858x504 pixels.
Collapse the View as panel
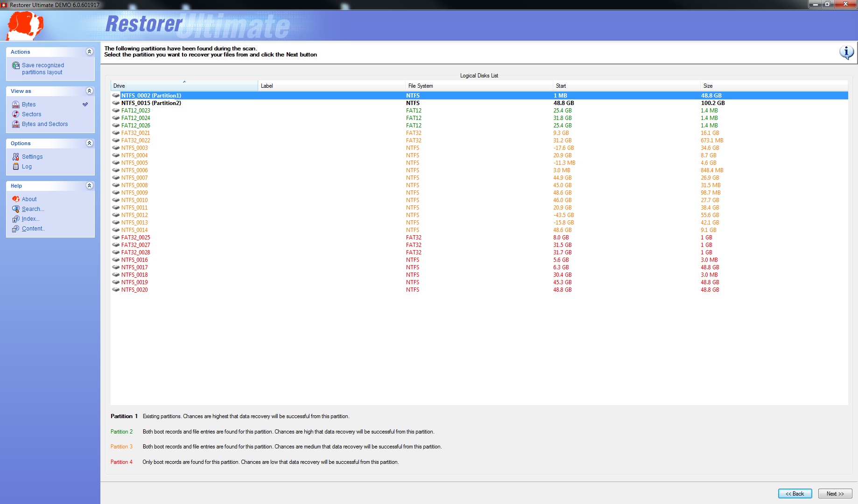(90, 91)
